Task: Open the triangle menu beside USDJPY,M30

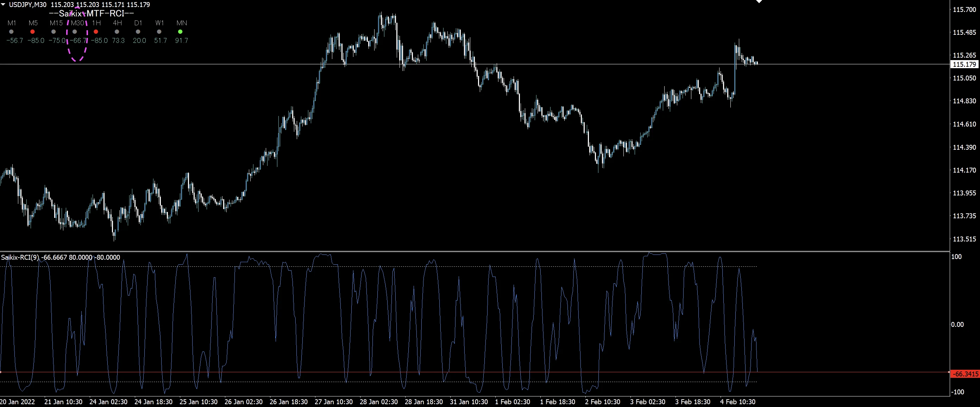Action: tap(4, 5)
